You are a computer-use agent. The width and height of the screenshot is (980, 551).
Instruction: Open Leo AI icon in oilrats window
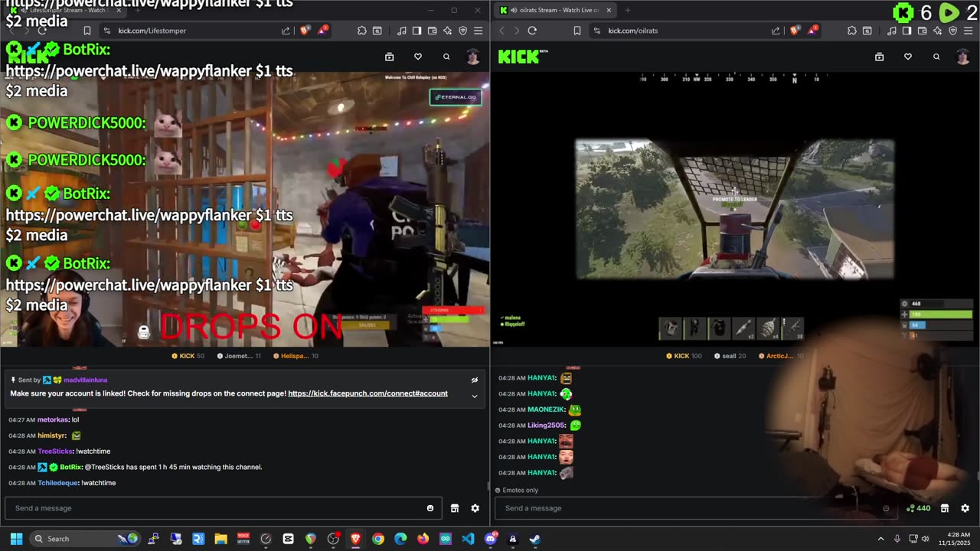[x=937, y=31]
